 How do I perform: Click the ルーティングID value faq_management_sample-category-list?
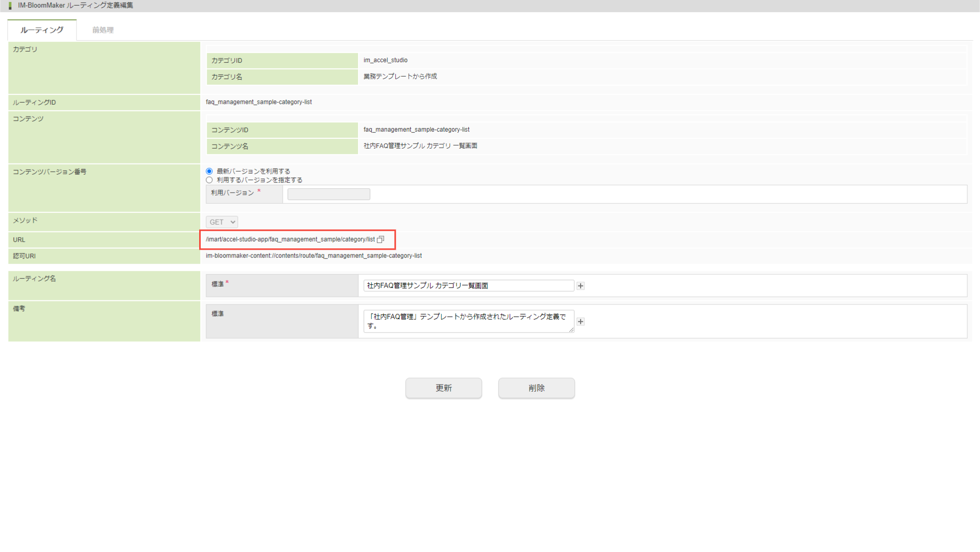pyautogui.click(x=259, y=102)
